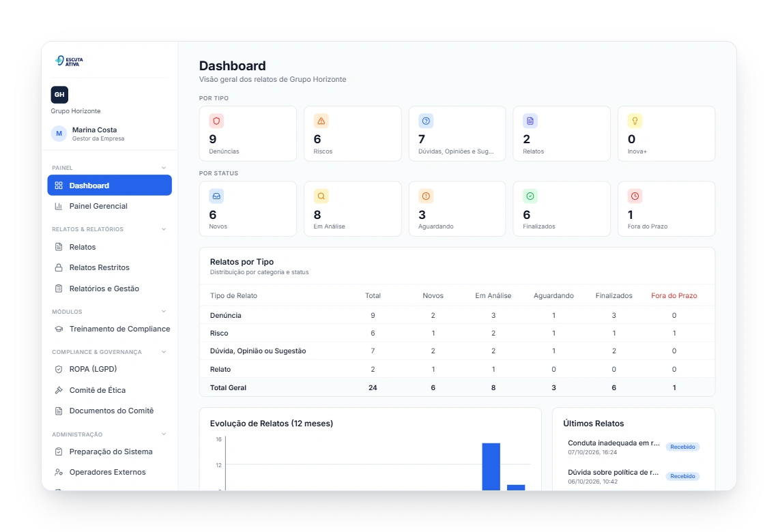Open Treinamento de Compliance module

coord(110,329)
